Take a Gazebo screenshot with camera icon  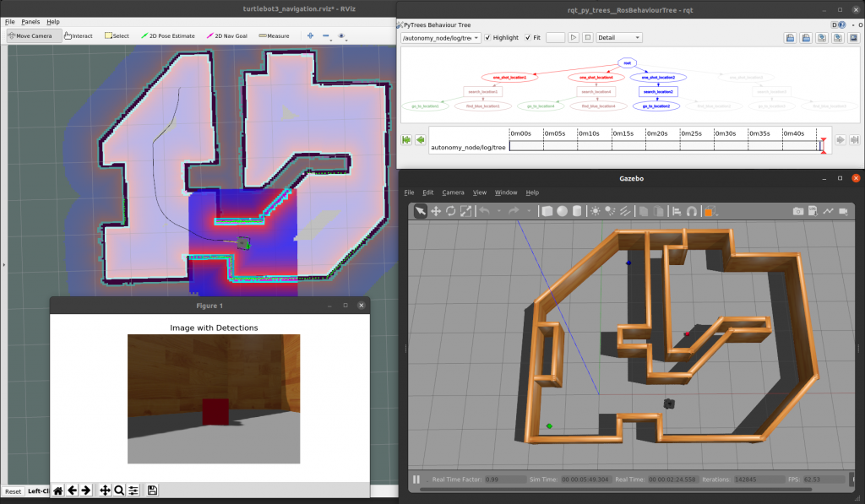click(797, 211)
